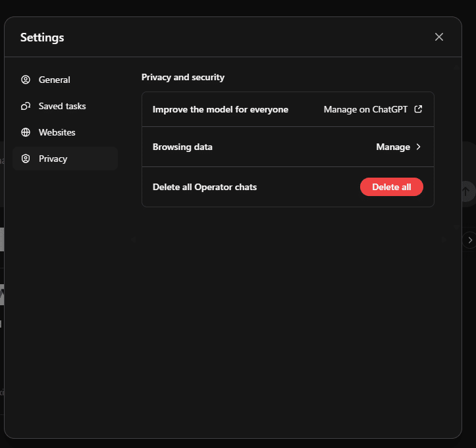
Task: Click the Saved tasks icon
Action: point(26,106)
